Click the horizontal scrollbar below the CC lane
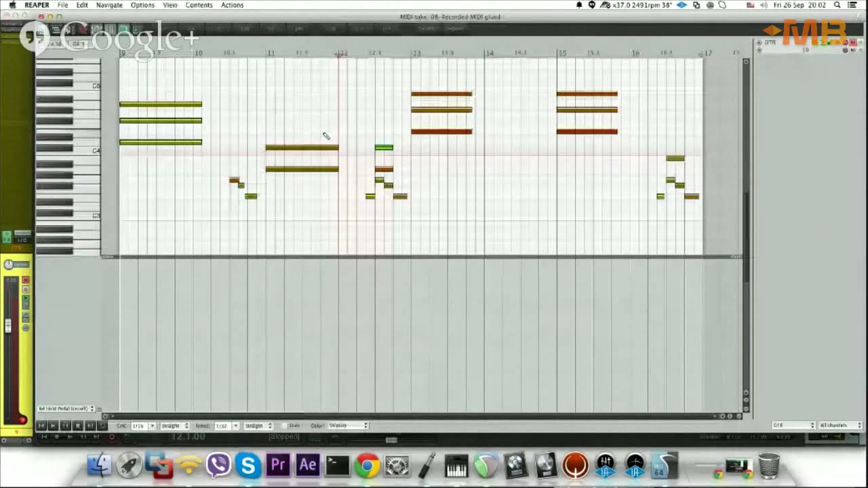Viewport: 868px width, 488px height. click(x=414, y=415)
